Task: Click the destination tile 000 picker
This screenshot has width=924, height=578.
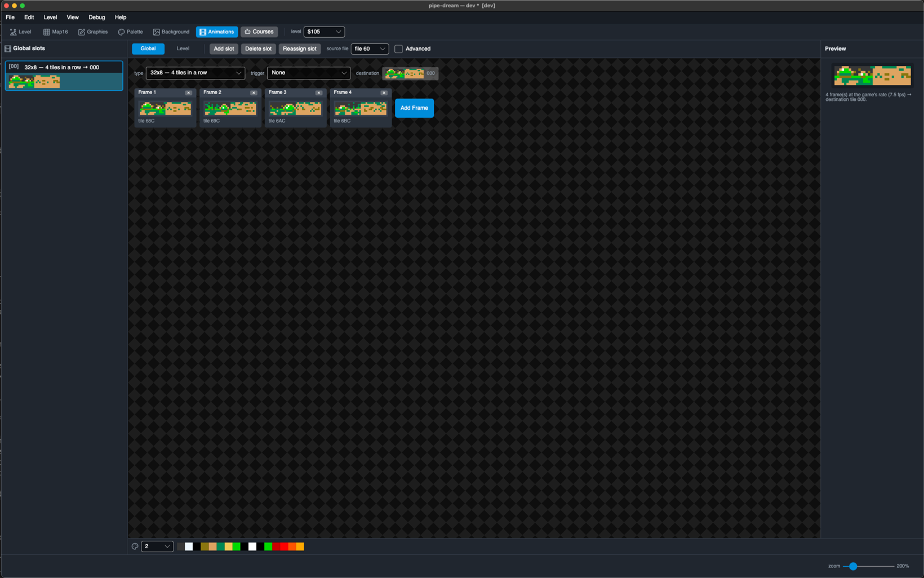Action: point(410,73)
